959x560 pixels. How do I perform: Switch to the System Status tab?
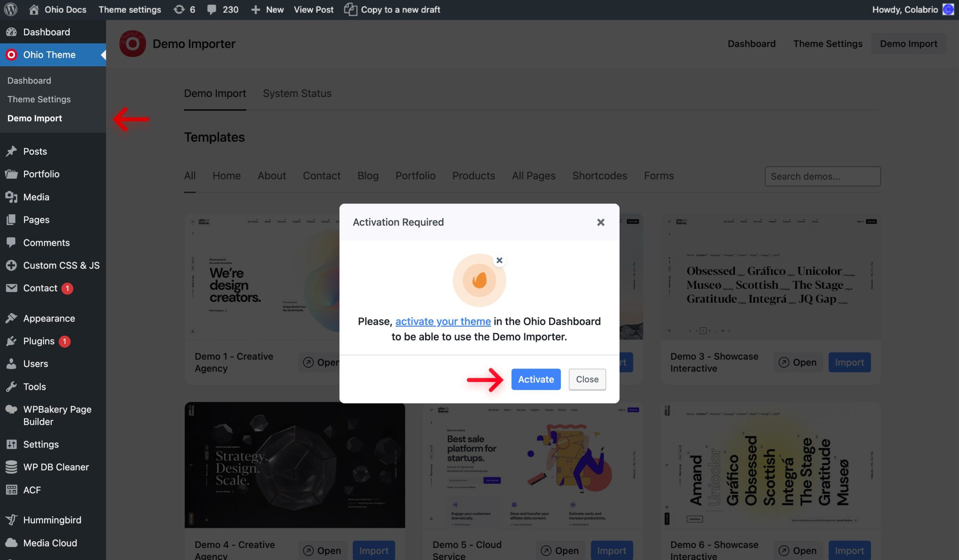pos(297,94)
